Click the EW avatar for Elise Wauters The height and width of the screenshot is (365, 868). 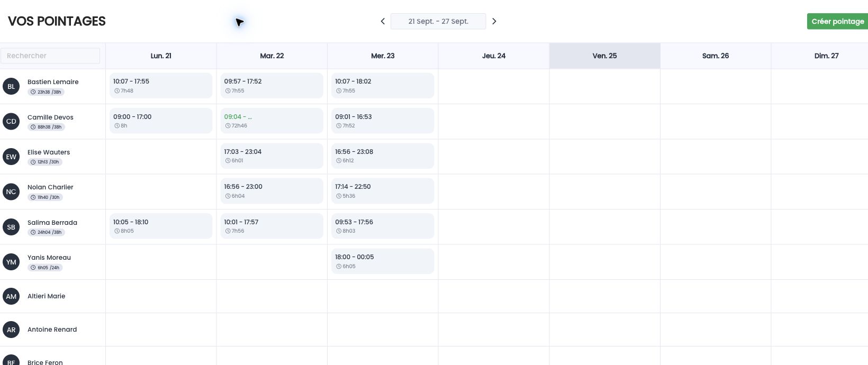click(11, 157)
